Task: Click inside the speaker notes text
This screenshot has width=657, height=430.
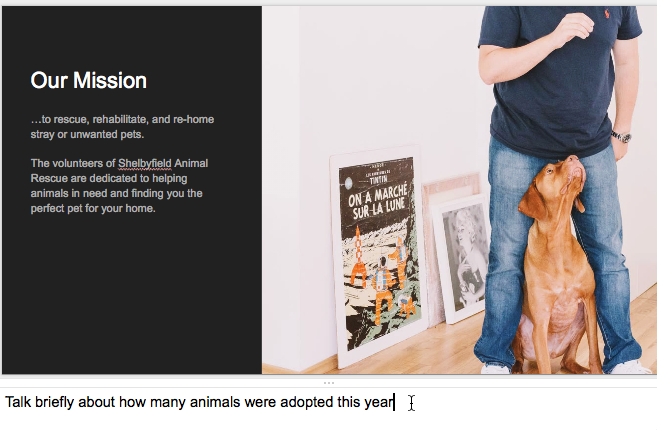Action: coord(199,402)
